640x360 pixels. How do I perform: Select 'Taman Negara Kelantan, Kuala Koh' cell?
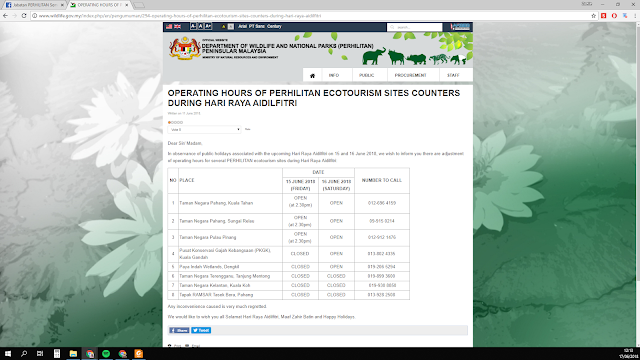[230, 286]
